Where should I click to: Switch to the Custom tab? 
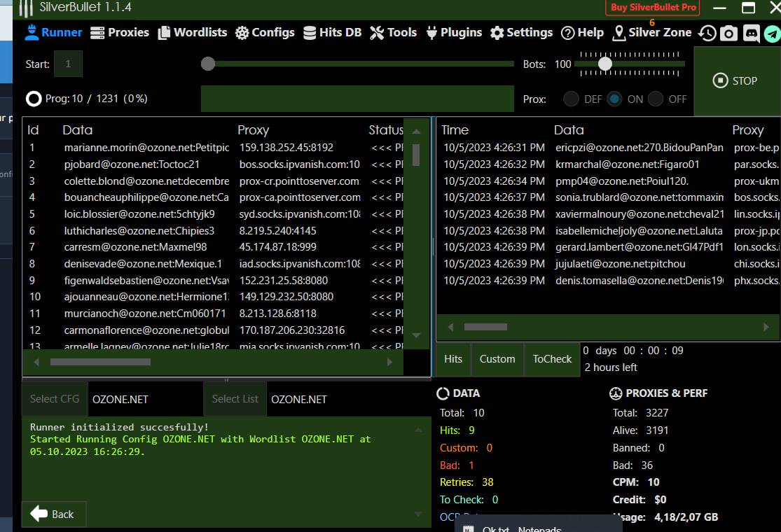coord(497,359)
